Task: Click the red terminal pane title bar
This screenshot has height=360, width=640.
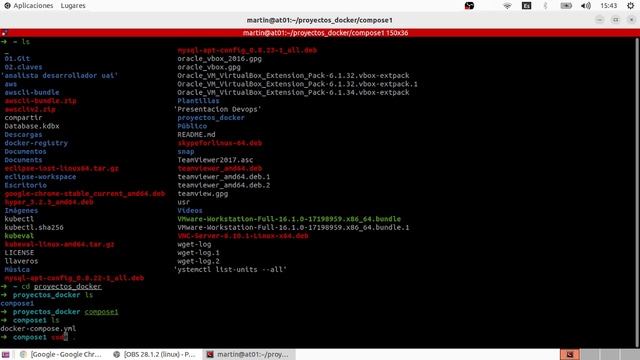Action: tap(325, 33)
